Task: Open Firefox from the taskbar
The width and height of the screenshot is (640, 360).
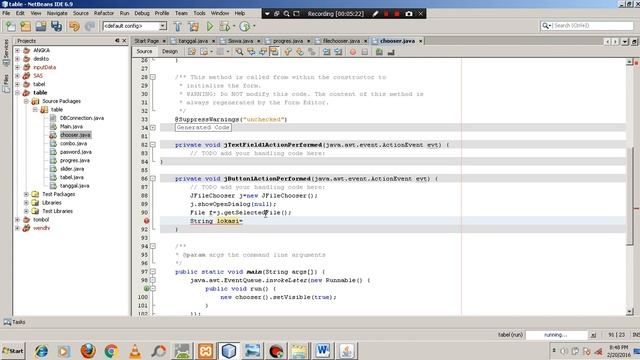Action: [88, 351]
